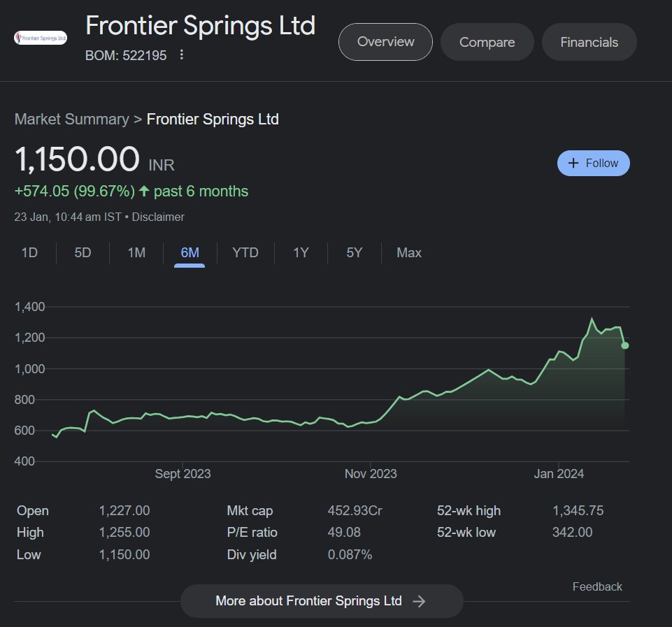Click More about Frontier Springs Ltd
The height and width of the screenshot is (627, 672).
[322, 601]
